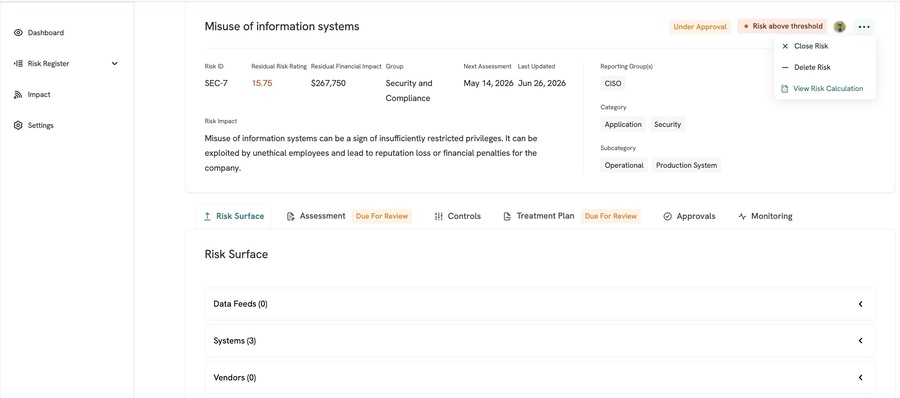This screenshot has width=900, height=398.
Task: Click the Assessment tab icon
Action: click(290, 217)
